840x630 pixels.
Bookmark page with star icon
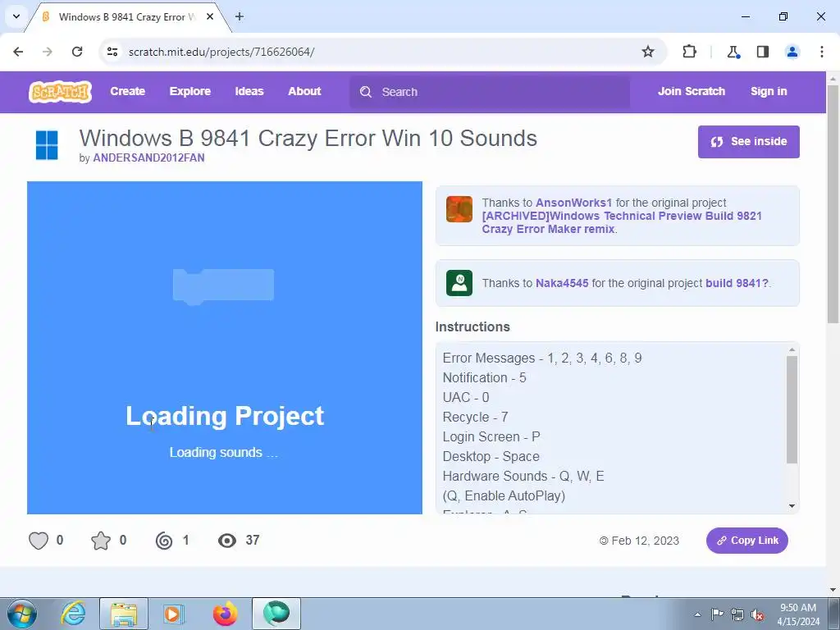pyautogui.click(x=648, y=52)
